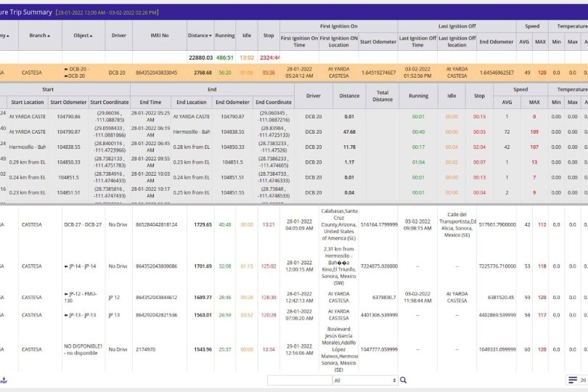This screenshot has height=392, width=588.
Task: Select the NO DISPONIBLE1 object row
Action: point(83,349)
